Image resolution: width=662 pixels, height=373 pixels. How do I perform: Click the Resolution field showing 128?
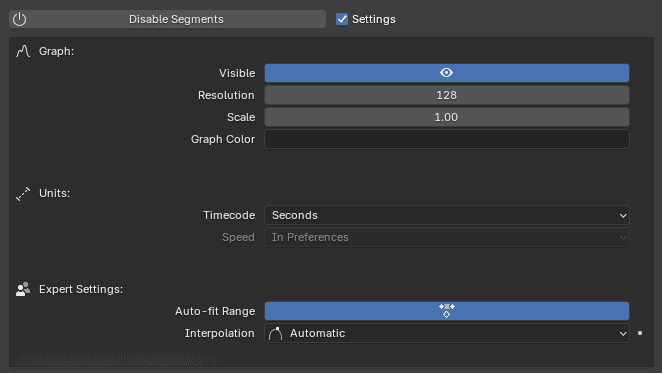pyautogui.click(x=447, y=95)
